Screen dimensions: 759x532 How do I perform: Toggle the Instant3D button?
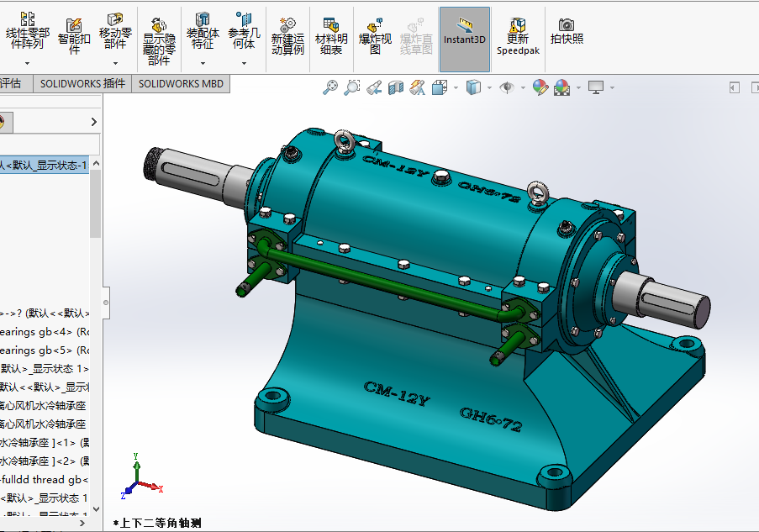[465, 40]
